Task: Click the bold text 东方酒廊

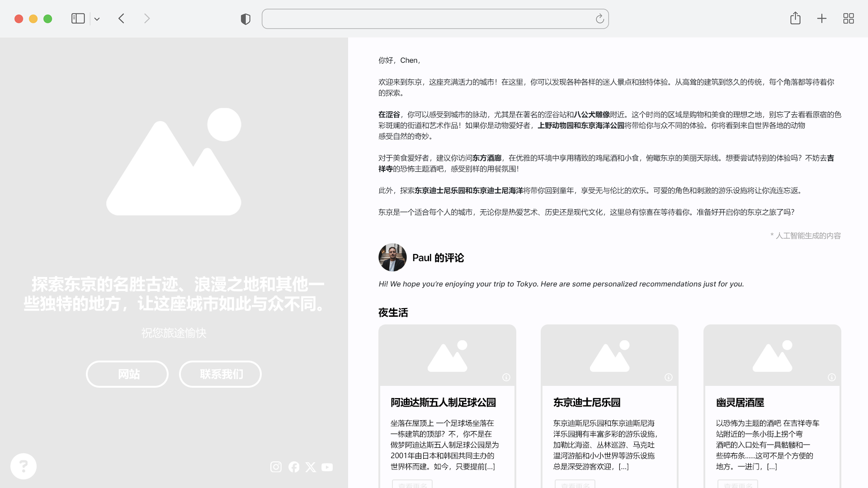Action: click(x=487, y=158)
